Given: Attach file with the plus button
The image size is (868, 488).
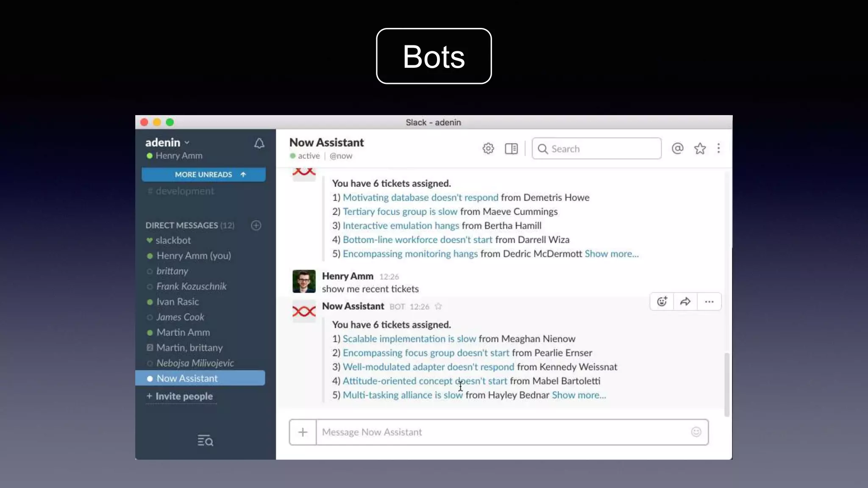Looking at the screenshot, I should (303, 432).
